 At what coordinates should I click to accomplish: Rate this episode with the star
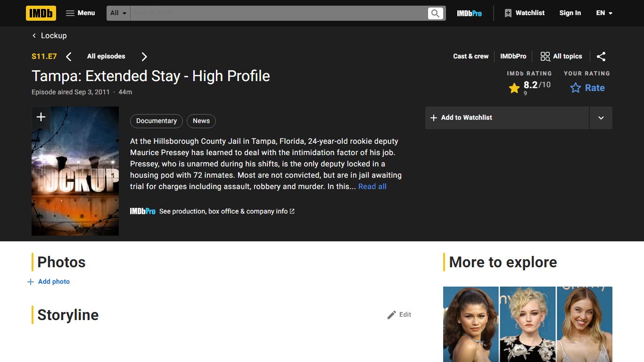(x=587, y=88)
